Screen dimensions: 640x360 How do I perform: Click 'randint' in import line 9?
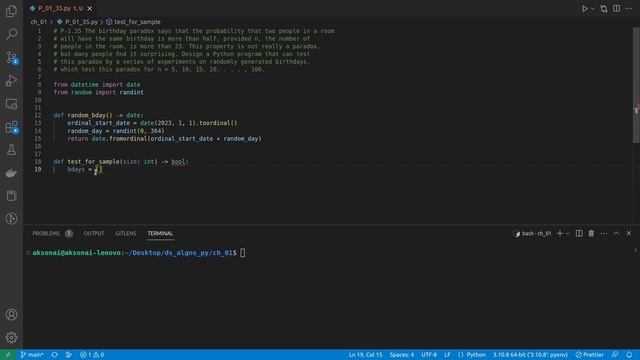click(x=131, y=93)
